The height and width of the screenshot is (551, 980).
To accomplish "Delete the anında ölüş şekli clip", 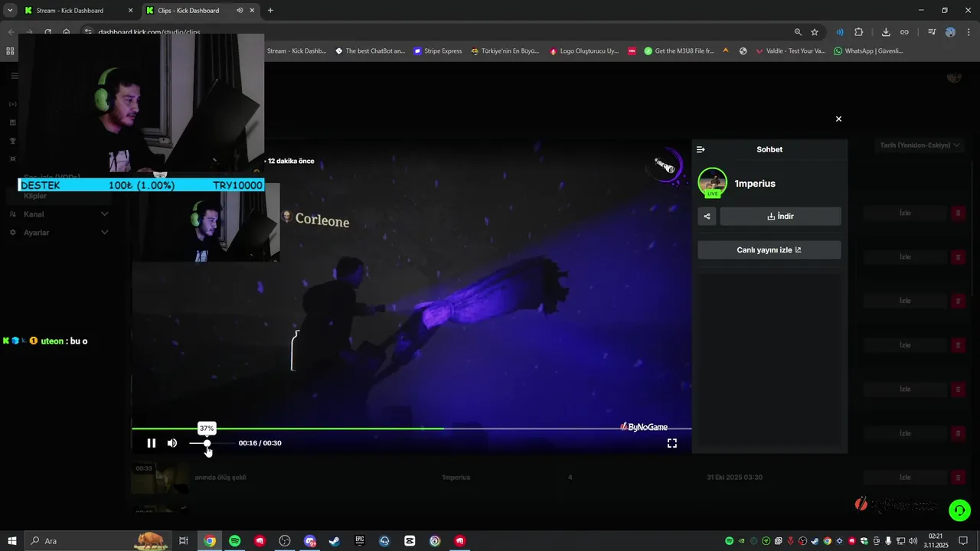I will point(958,478).
